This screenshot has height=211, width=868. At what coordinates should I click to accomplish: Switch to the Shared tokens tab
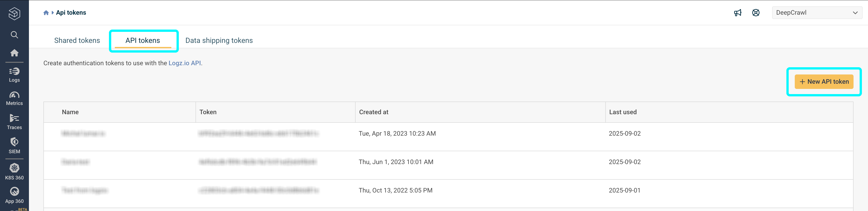click(x=77, y=40)
